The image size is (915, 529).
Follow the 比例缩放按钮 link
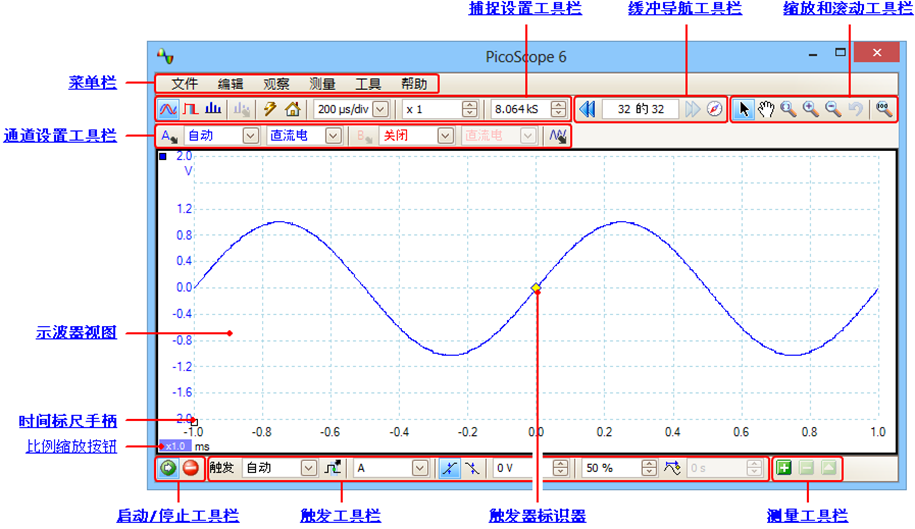point(71,447)
